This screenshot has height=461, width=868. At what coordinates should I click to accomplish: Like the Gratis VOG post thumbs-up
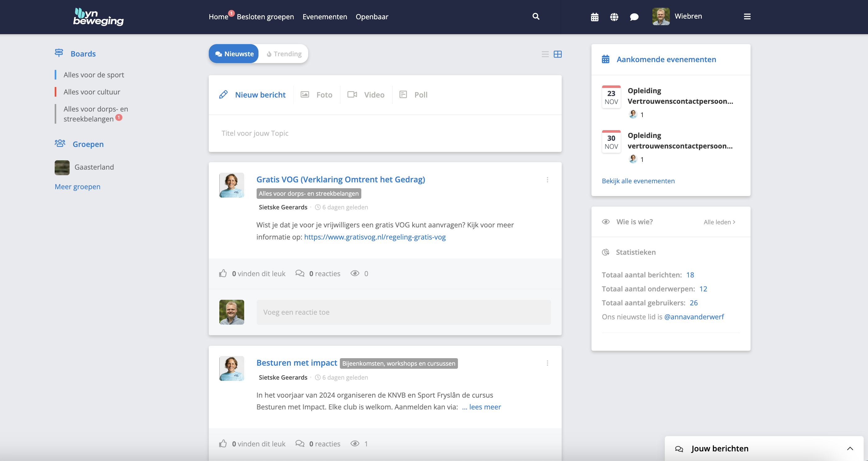pos(223,273)
